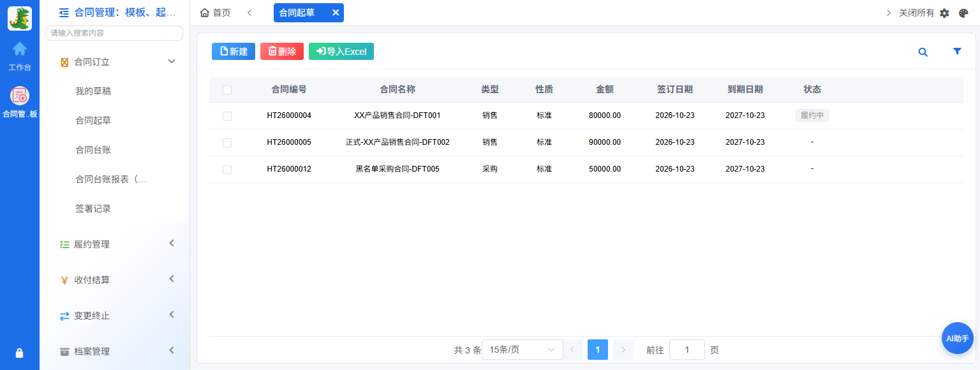Go to next page arrow in pagination
Viewport: 980px width, 370px height.
pos(623,350)
